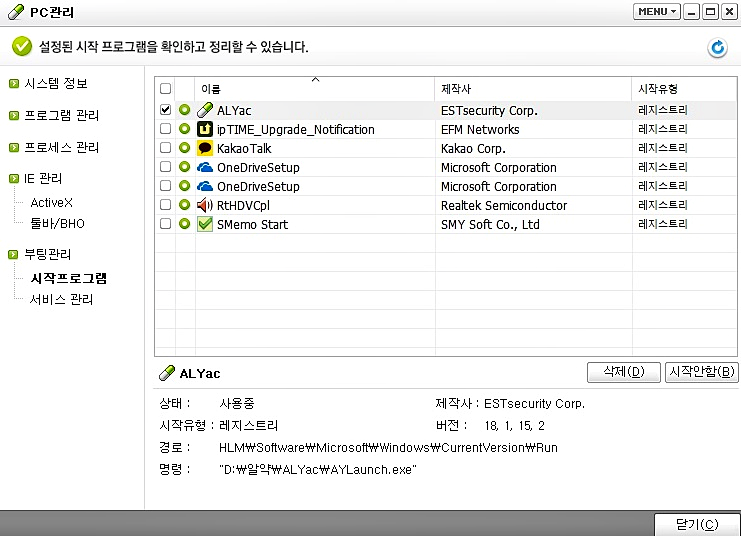Click the ALYac pill icon in list
741x536 pixels.
click(205, 110)
